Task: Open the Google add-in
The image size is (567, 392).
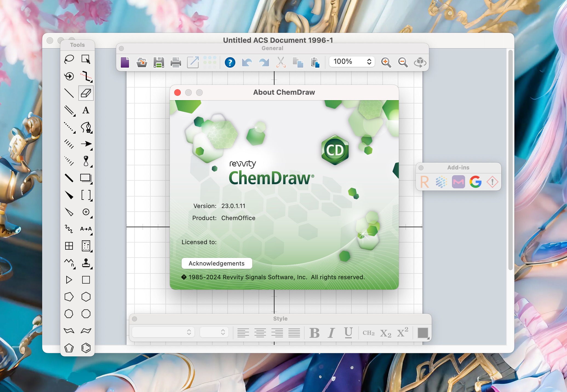Action: pyautogui.click(x=476, y=182)
